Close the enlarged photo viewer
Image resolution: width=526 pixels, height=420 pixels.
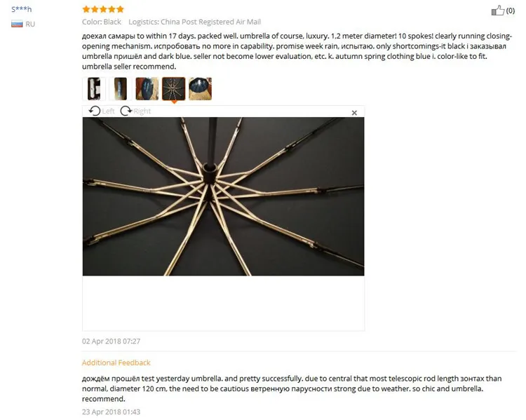pyautogui.click(x=354, y=113)
